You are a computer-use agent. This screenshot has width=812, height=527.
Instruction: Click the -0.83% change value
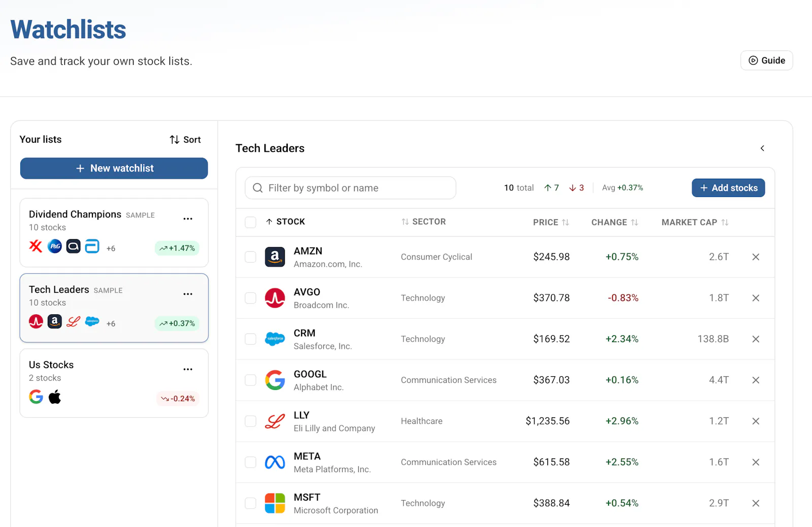pyautogui.click(x=623, y=298)
